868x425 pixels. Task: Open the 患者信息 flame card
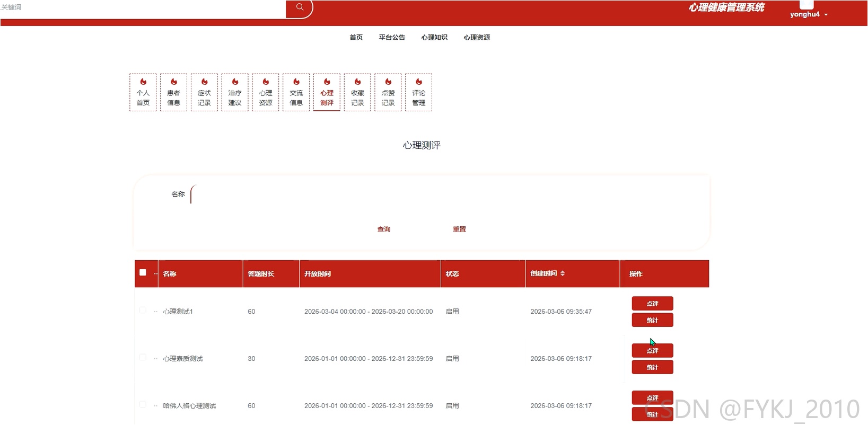click(174, 92)
